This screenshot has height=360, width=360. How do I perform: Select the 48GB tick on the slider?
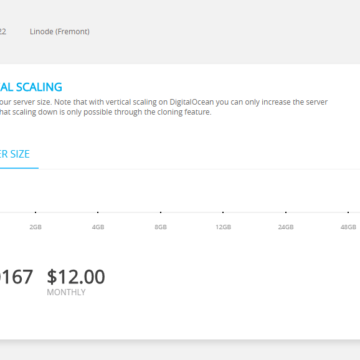click(x=348, y=212)
